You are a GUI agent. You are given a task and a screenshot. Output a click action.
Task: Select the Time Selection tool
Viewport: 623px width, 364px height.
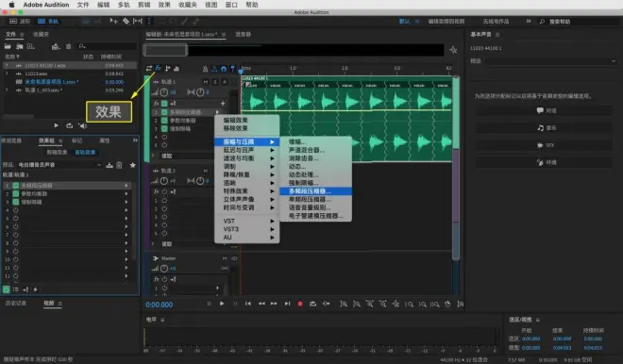(x=149, y=21)
